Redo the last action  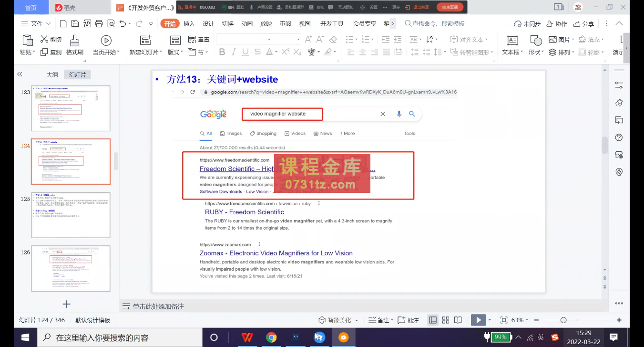pos(139,23)
